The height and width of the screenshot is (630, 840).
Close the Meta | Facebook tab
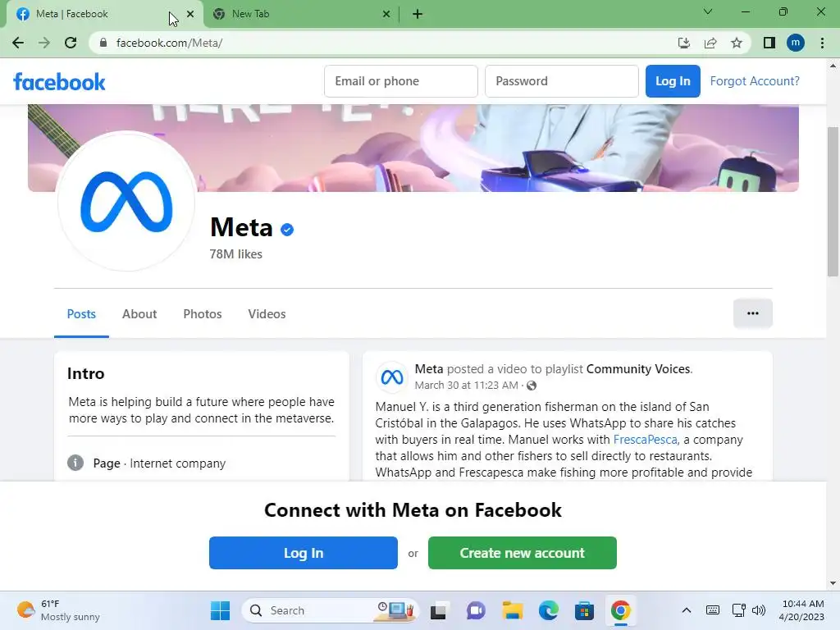[x=190, y=14]
